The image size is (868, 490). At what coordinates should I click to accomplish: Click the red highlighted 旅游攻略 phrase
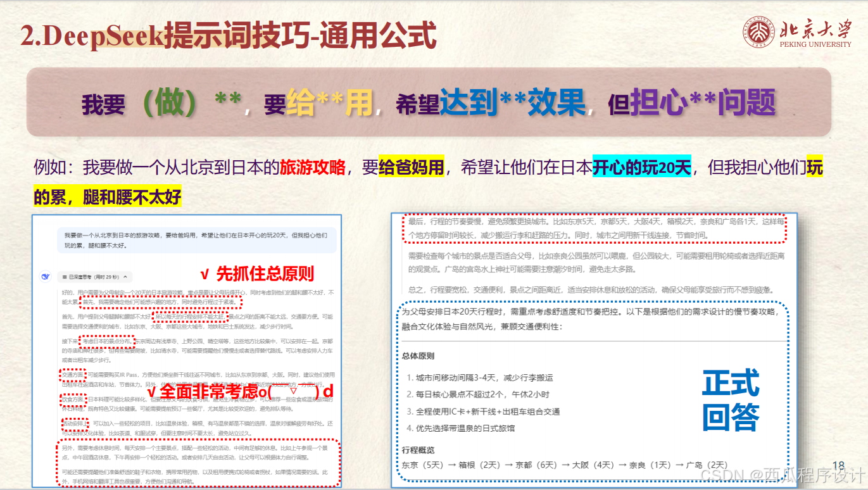click(x=313, y=168)
